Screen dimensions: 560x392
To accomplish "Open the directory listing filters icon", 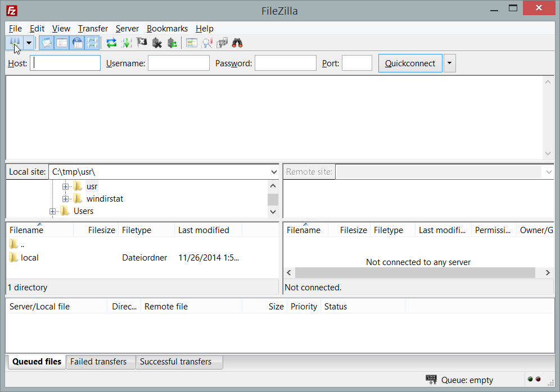I will click(x=192, y=43).
